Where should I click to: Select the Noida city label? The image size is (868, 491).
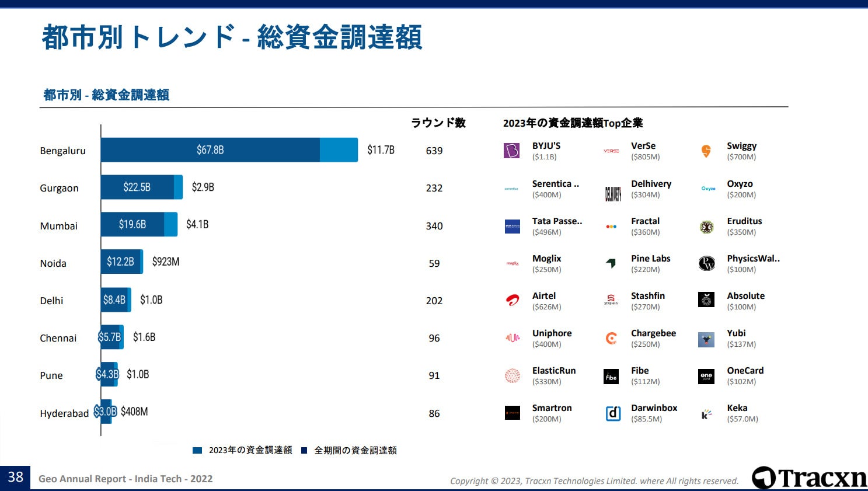(53, 263)
